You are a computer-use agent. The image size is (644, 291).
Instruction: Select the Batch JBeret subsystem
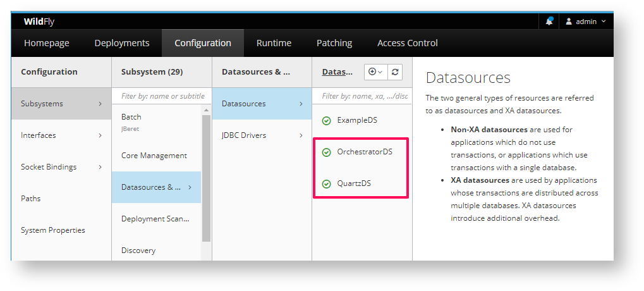157,122
